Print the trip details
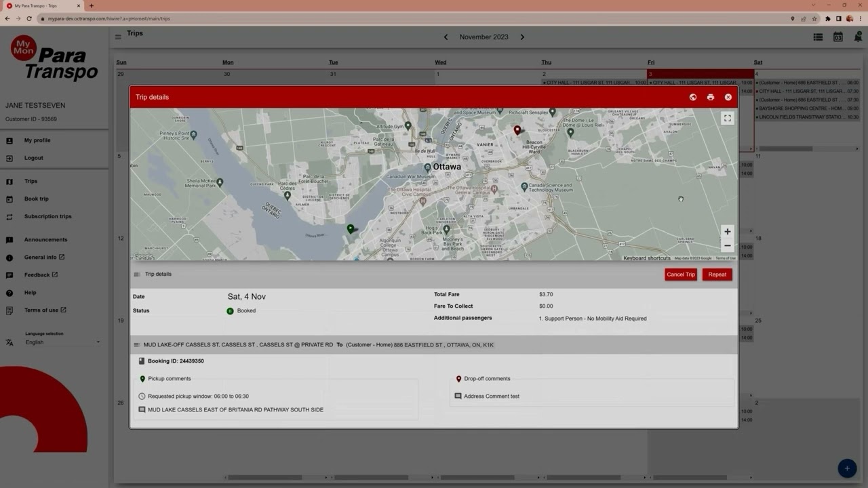Screen dimensions: 868x488 tap(711, 97)
